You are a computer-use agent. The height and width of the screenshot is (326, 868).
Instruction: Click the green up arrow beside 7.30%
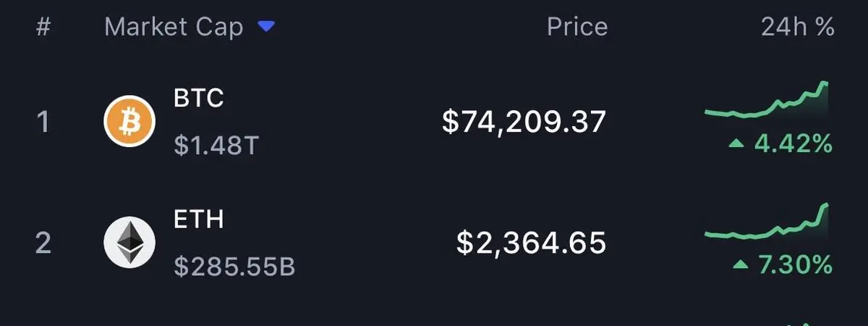pyautogui.click(x=739, y=265)
